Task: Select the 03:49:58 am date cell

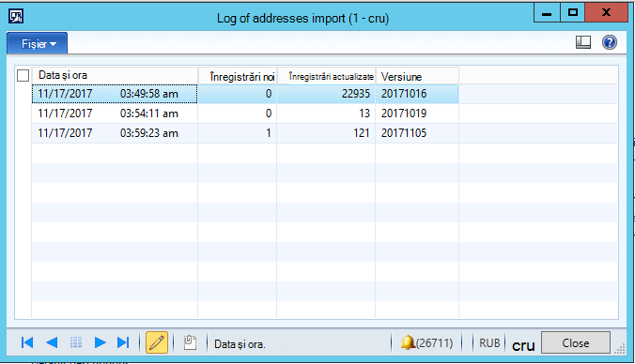Action: pos(115,94)
